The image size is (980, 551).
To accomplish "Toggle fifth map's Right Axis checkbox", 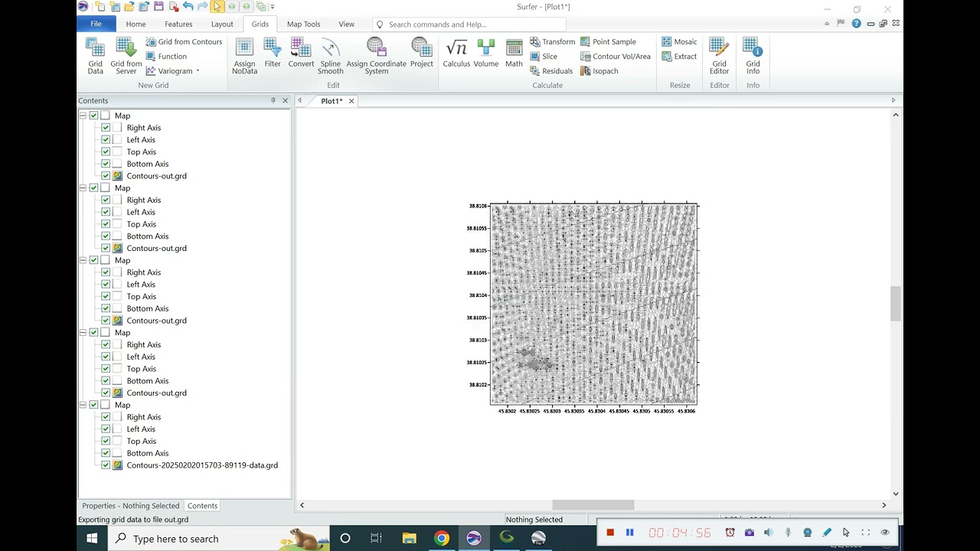I will (106, 417).
